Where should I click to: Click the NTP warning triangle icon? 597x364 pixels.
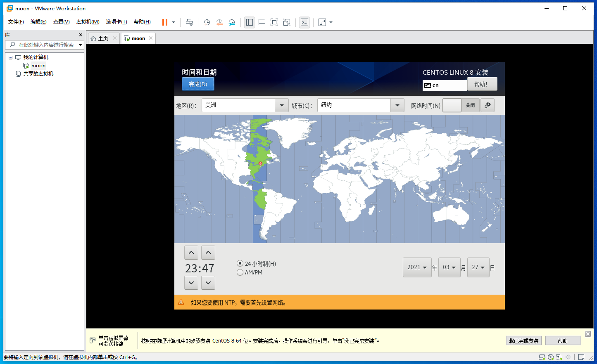pyautogui.click(x=181, y=303)
